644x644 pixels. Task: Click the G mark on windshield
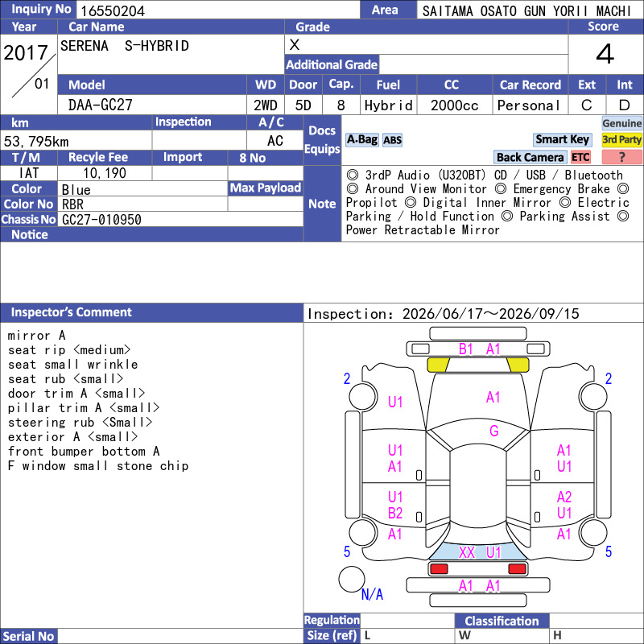(x=494, y=431)
